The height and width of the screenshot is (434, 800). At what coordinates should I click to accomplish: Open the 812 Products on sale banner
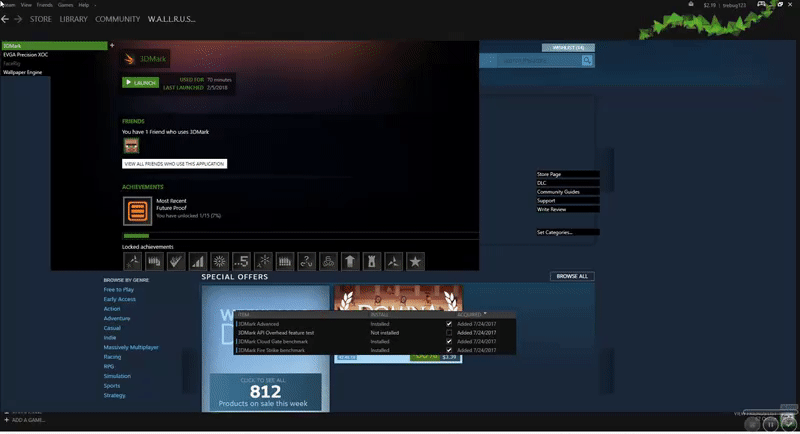[265, 393]
